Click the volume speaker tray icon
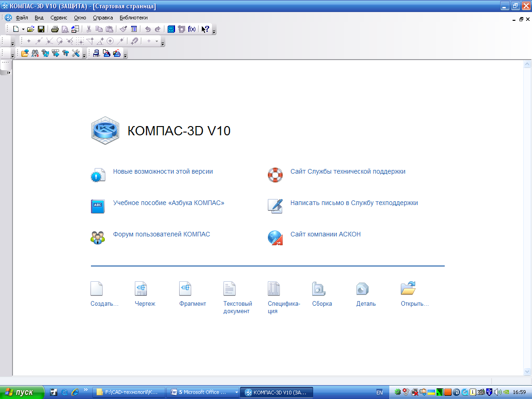This screenshot has height=399, width=532. pos(498,392)
